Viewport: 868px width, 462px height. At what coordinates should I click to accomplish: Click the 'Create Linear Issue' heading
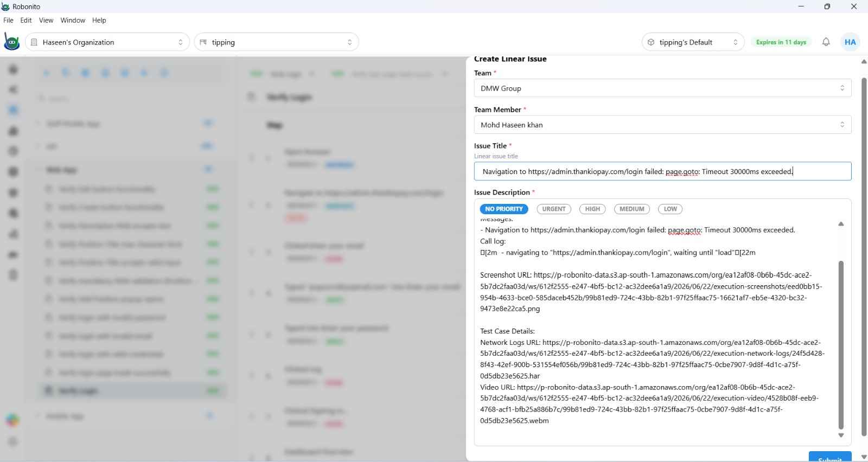pos(510,59)
